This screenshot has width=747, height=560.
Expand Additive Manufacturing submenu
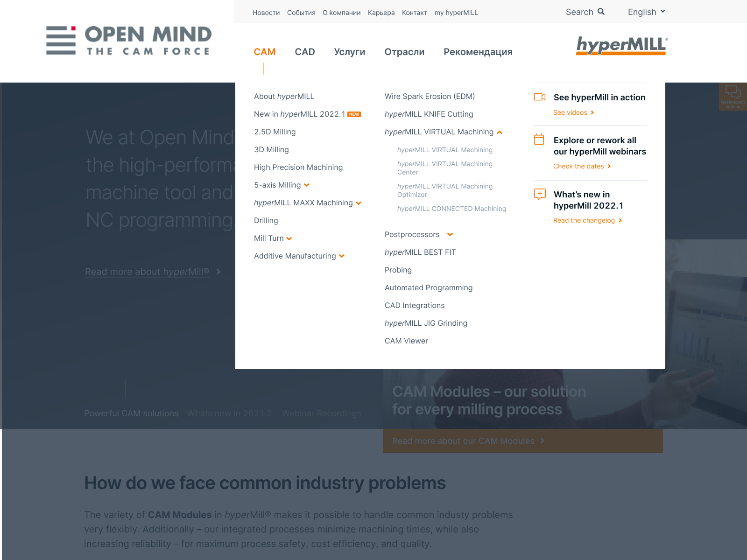click(x=342, y=256)
